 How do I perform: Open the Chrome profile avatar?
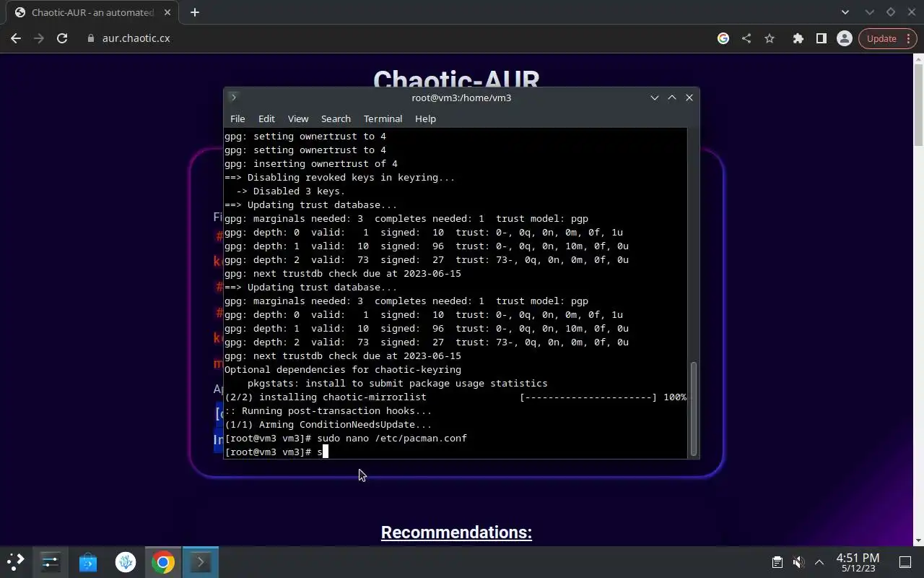click(x=844, y=38)
